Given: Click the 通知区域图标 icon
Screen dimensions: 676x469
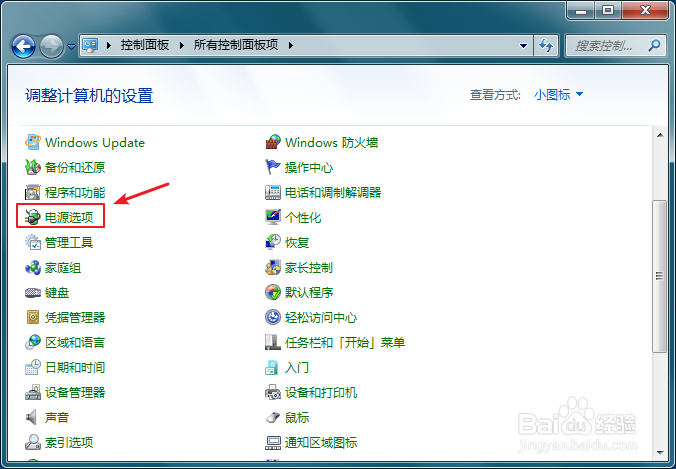Looking at the screenshot, I should pyautogui.click(x=273, y=442).
